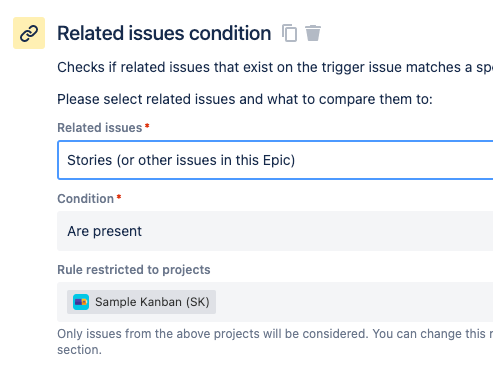Delete the condition using the trash icon
The image size is (493, 382).
313,33
